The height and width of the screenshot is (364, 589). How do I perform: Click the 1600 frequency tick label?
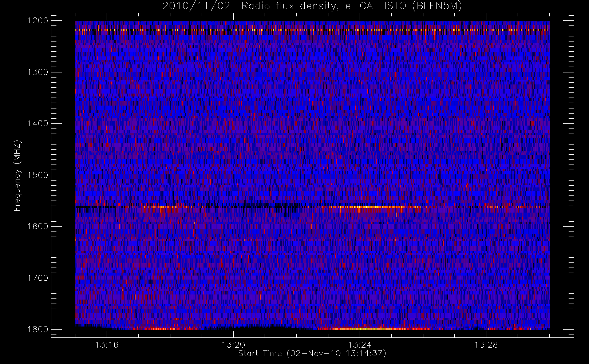pyautogui.click(x=38, y=226)
